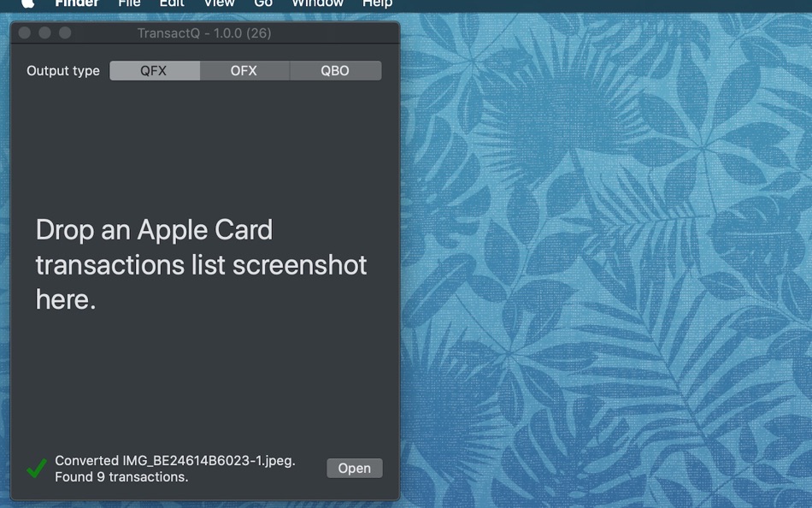The image size is (812, 508).
Task: Choose QBO as output type
Action: tap(336, 70)
